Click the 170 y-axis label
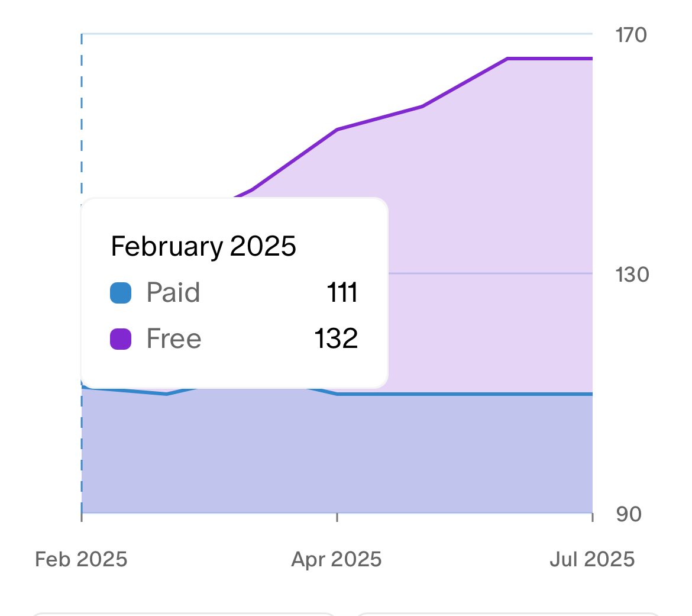 point(631,35)
